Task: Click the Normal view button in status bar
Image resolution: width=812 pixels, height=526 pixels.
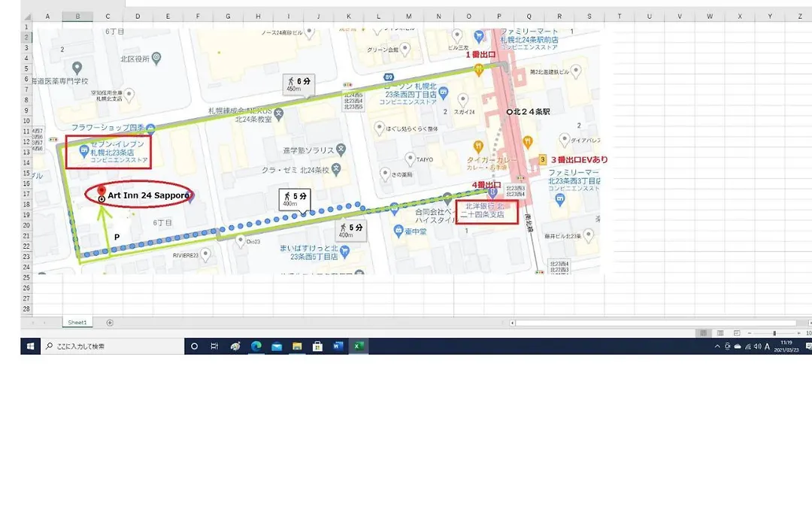Action: [x=703, y=333]
